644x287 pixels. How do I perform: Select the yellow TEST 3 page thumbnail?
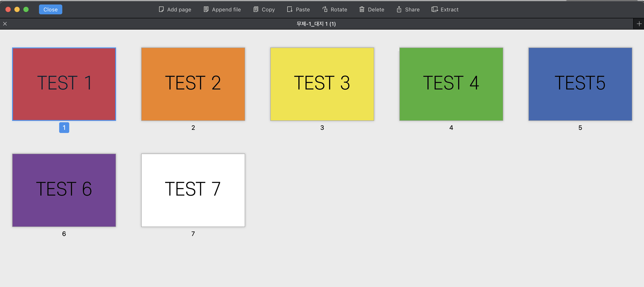(x=322, y=84)
